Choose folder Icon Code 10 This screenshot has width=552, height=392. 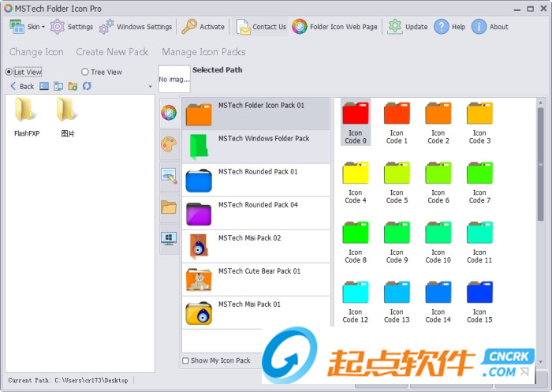point(438,241)
